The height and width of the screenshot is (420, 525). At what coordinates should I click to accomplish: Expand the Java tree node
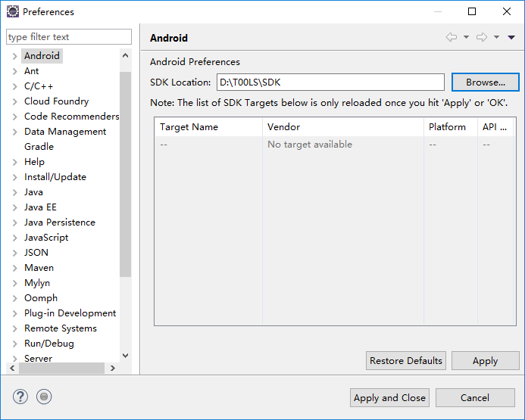coord(14,192)
